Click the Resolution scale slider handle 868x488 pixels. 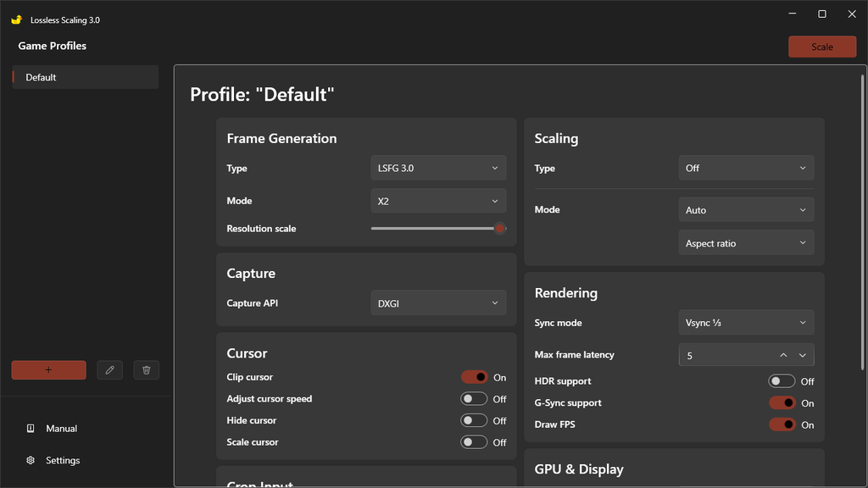(500, 229)
